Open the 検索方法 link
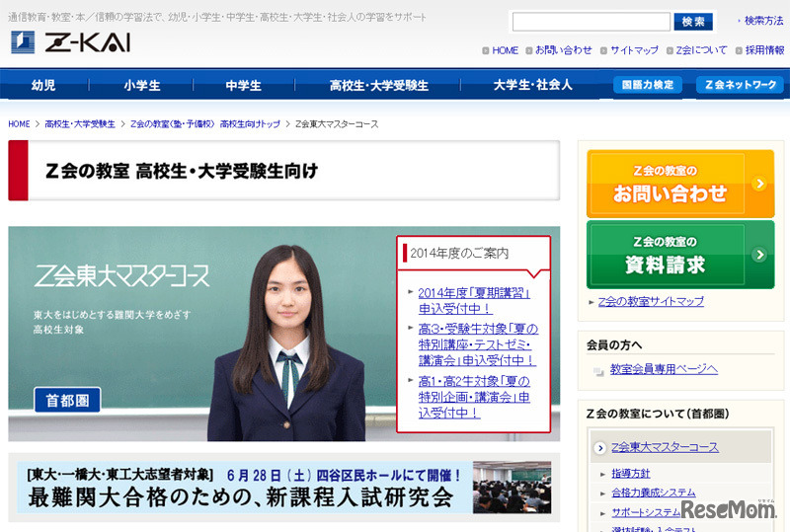790x532 pixels. (x=763, y=21)
